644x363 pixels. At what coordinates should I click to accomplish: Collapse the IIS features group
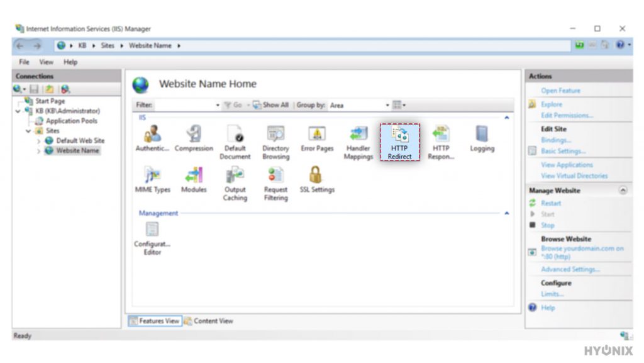507,117
